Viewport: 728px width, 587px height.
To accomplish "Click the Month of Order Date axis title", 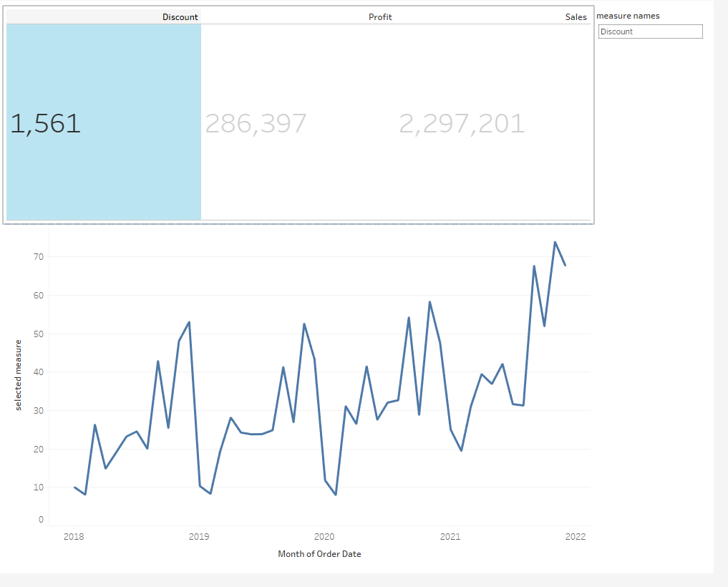I will pyautogui.click(x=319, y=553).
